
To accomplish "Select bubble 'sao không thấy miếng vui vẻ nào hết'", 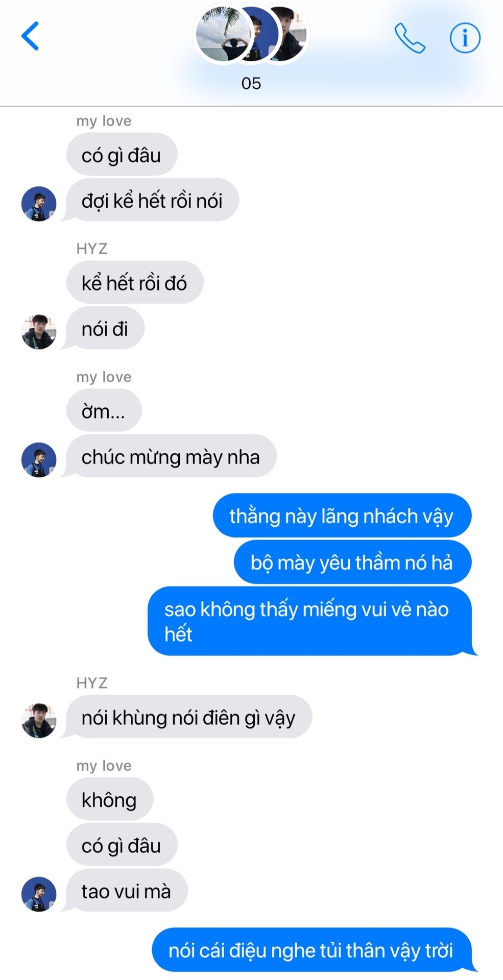I will [312, 621].
